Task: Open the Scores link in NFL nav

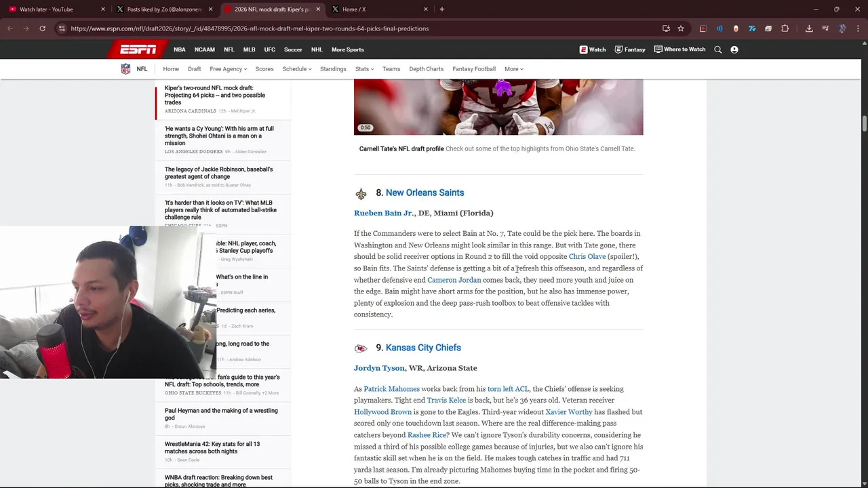Action: 264,69
